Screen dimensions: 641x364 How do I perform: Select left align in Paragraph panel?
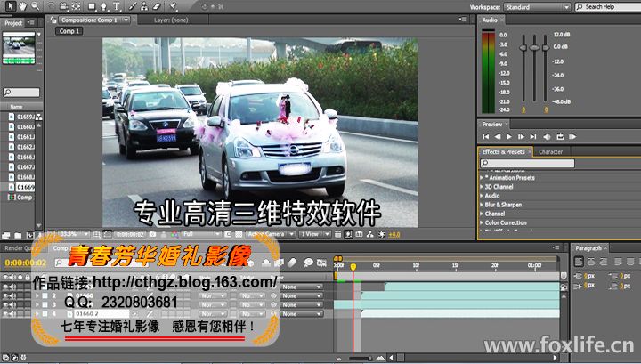(579, 262)
